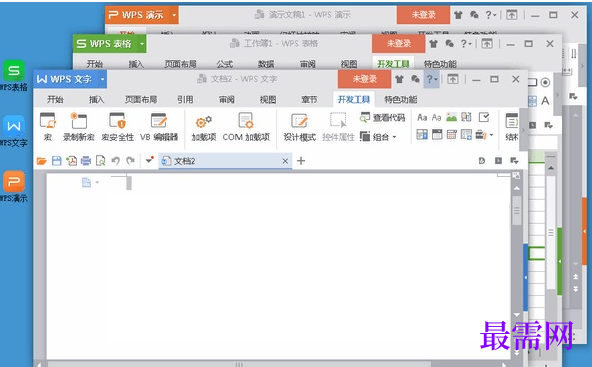Viewport: 592px width, 367px height.
Task: Open tab list arrow icon at tab bar right
Action: [514, 161]
